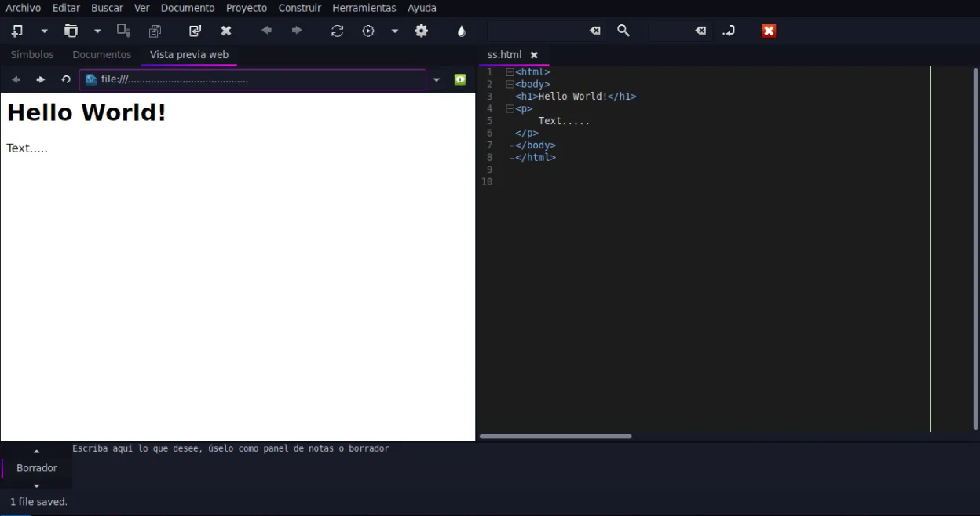
Task: Click the Open file toolbar icon
Action: [71, 31]
